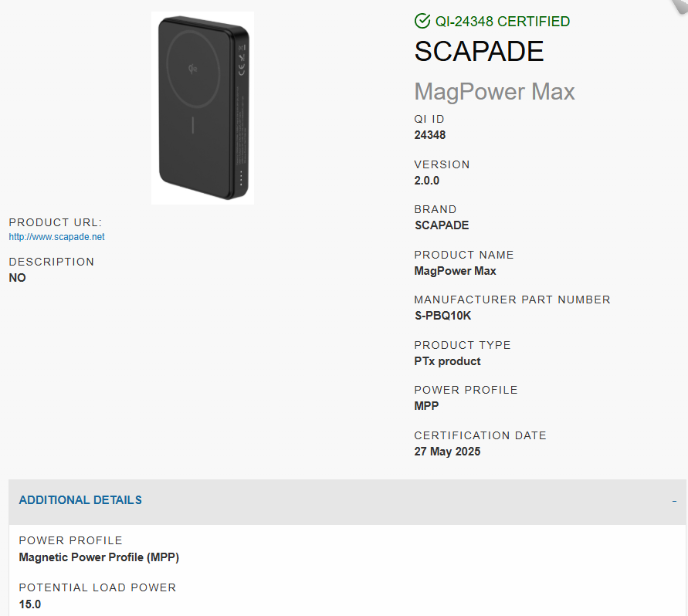Select the QI ID value 24348
688x616 pixels.
point(429,135)
